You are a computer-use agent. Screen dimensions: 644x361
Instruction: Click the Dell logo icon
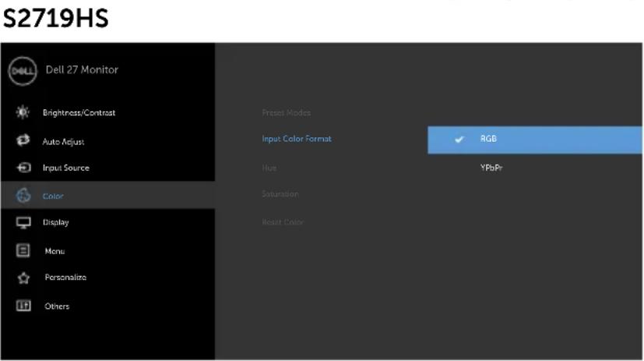tap(23, 71)
